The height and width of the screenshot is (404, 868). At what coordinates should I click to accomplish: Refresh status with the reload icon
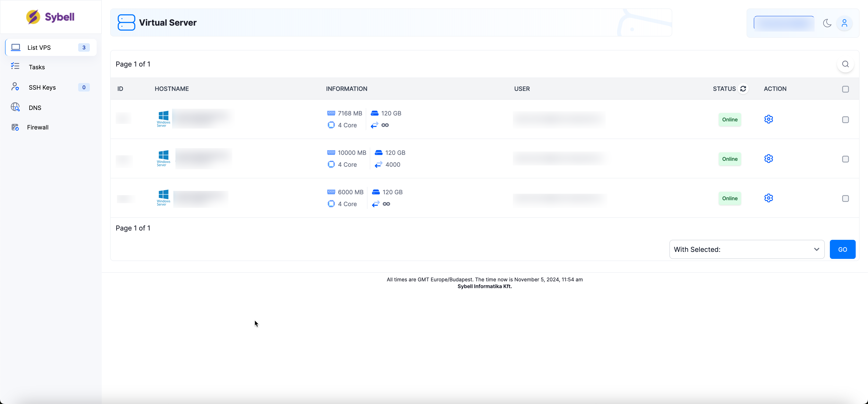pos(743,89)
